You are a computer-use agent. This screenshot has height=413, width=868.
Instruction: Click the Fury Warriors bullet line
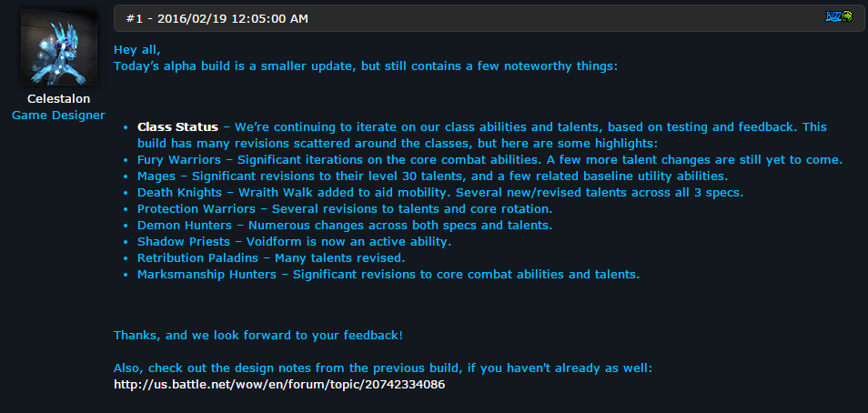pyautogui.click(x=490, y=160)
